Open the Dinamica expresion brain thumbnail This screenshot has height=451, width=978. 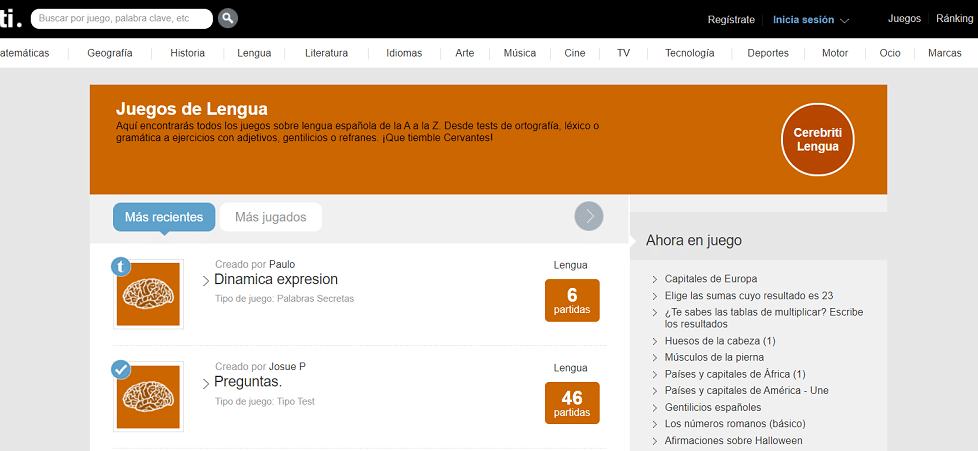coord(148,294)
